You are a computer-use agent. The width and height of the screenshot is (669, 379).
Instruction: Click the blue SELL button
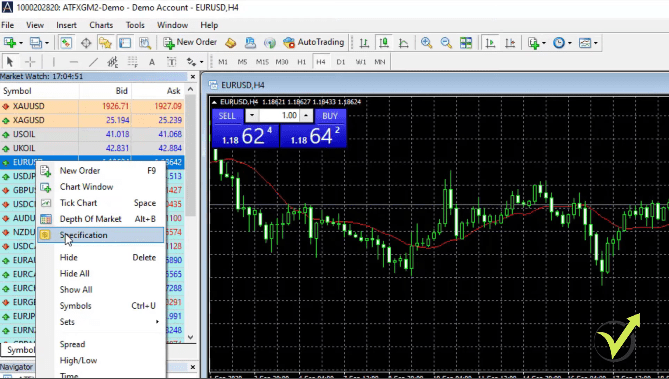click(x=227, y=116)
